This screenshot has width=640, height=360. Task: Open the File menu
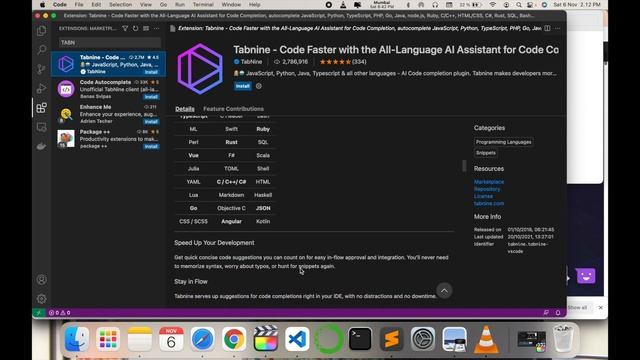coord(79,4)
